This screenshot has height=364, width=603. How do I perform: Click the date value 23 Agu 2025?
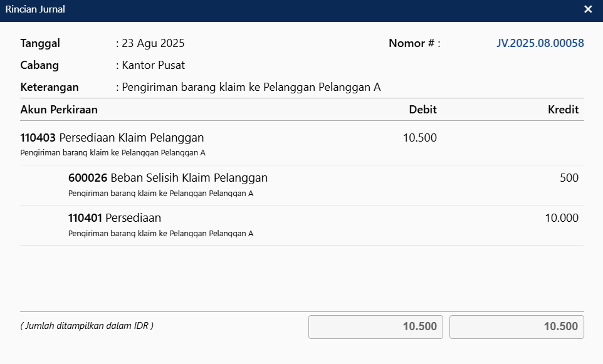pyautogui.click(x=153, y=43)
